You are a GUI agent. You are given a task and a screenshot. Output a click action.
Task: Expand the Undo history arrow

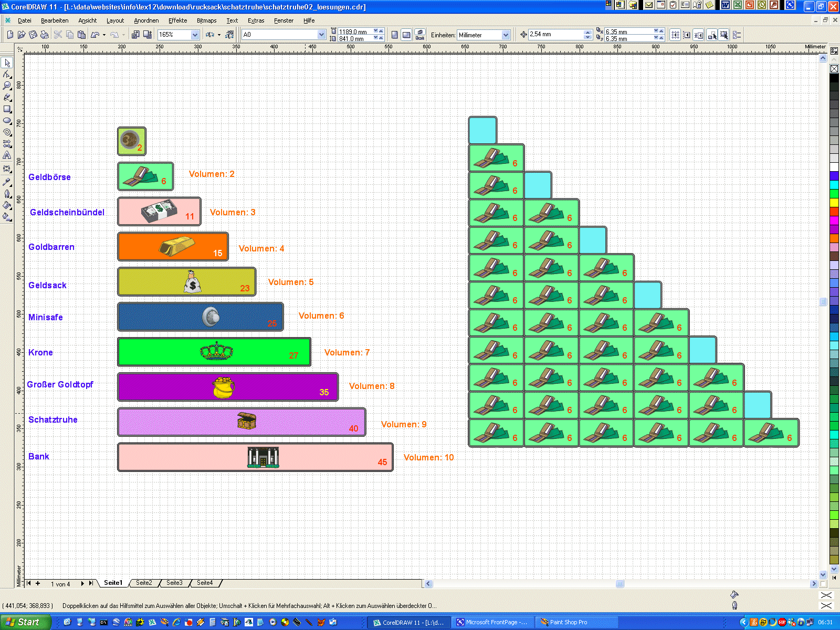(104, 35)
